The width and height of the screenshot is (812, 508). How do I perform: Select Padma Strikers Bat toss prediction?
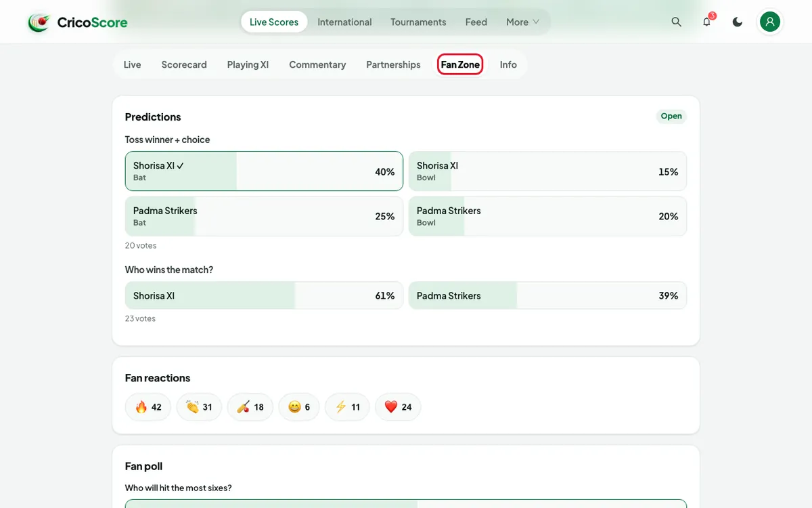point(264,216)
